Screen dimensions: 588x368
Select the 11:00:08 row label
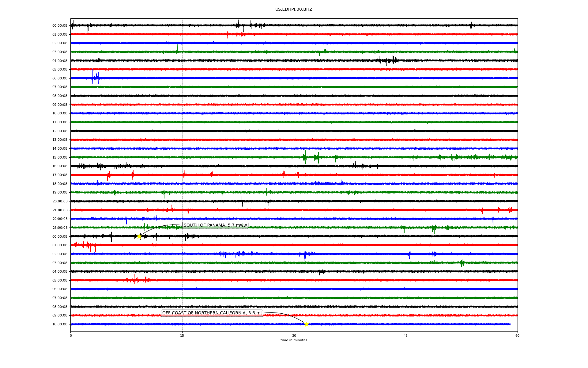[x=60, y=122]
